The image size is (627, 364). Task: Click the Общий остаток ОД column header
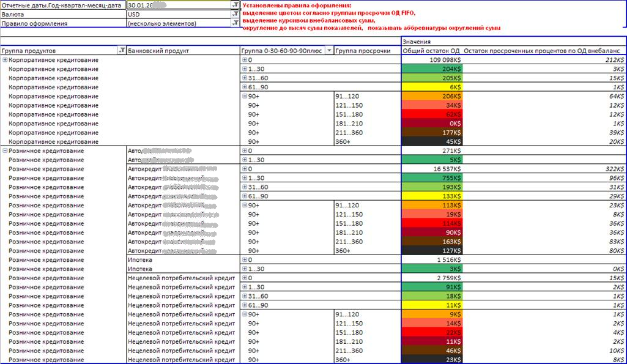pos(431,50)
